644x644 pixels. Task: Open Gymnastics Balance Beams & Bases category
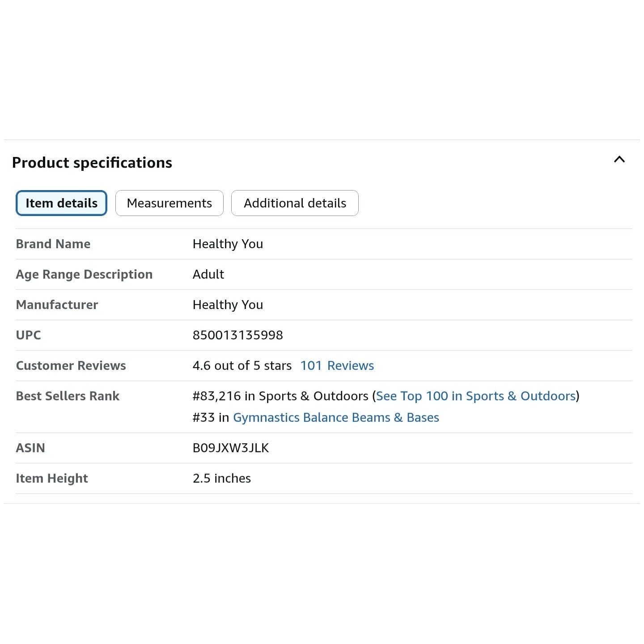pos(336,417)
